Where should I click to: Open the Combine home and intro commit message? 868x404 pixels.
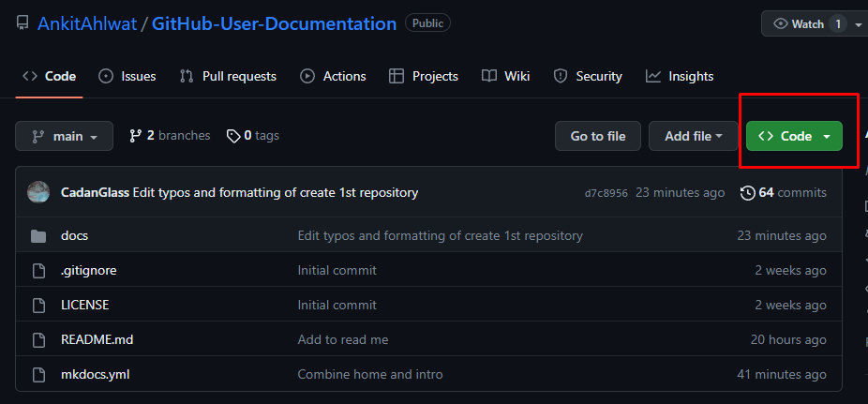[x=370, y=375]
